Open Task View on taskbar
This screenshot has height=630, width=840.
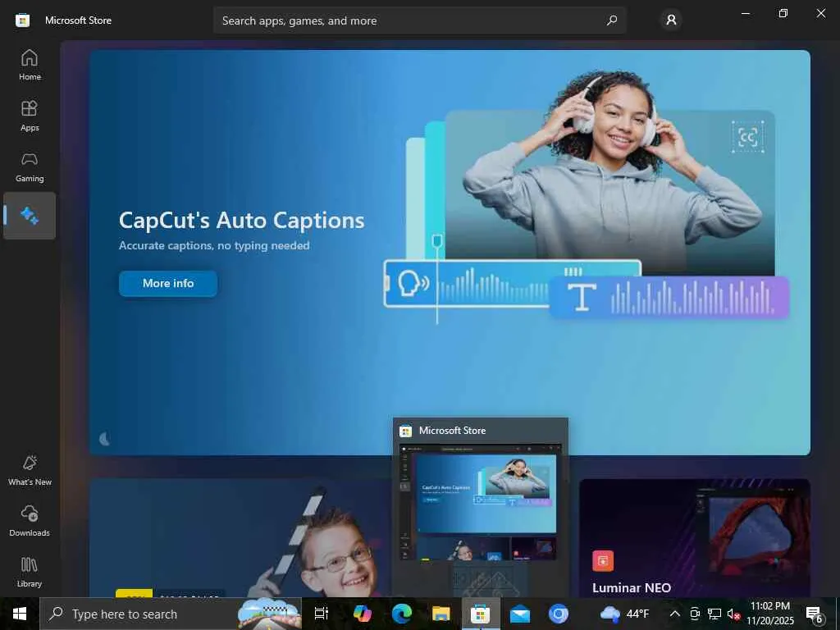322,614
